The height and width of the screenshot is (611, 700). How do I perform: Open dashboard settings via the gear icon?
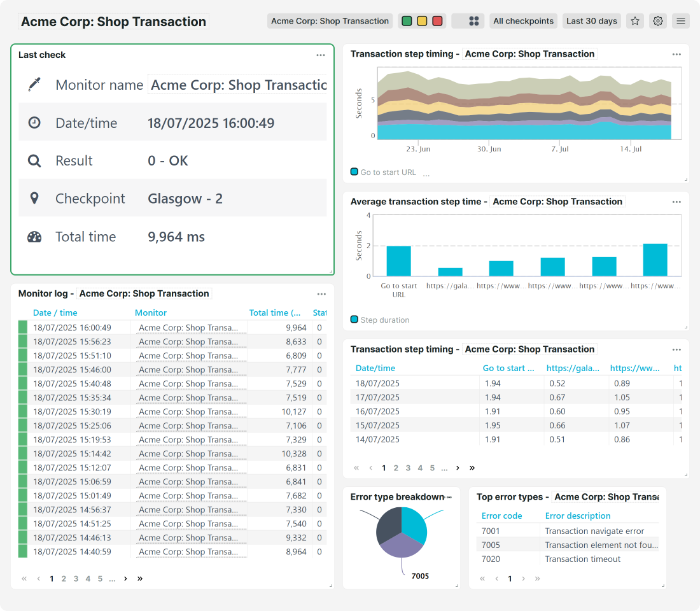(x=657, y=20)
